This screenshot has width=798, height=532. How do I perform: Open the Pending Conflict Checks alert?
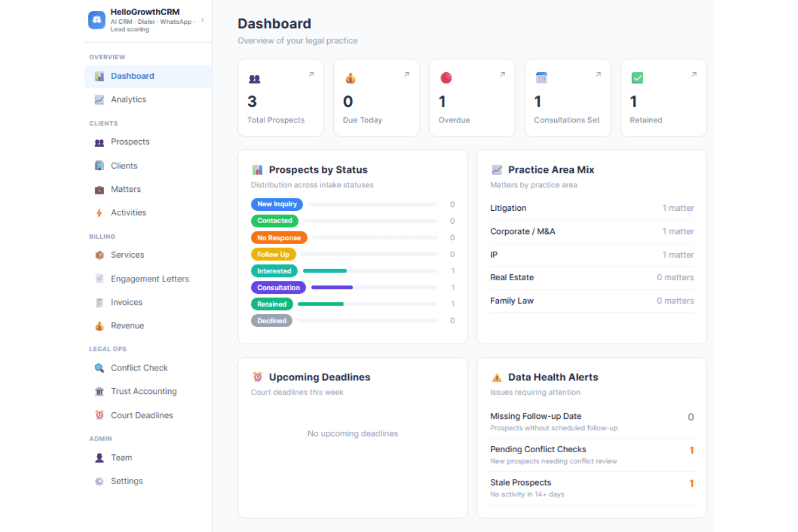click(592, 455)
